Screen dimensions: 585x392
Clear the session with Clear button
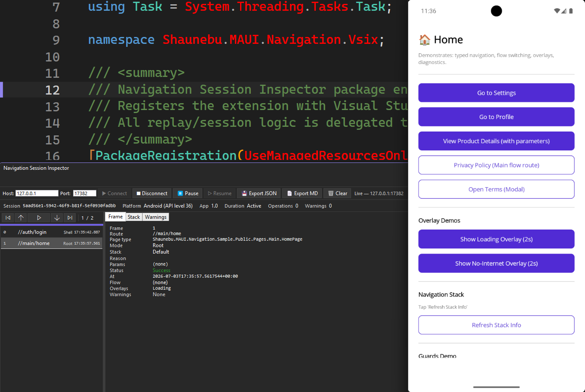tap(338, 193)
